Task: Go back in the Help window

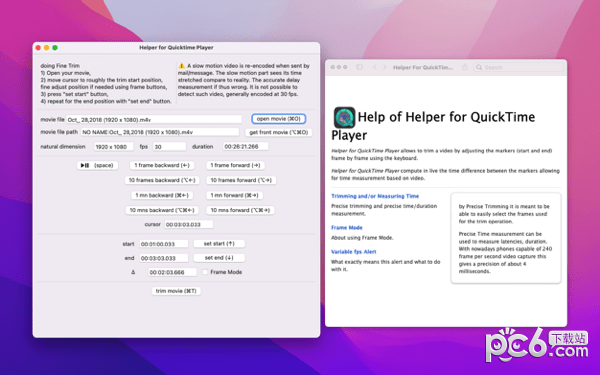Action: (x=375, y=67)
